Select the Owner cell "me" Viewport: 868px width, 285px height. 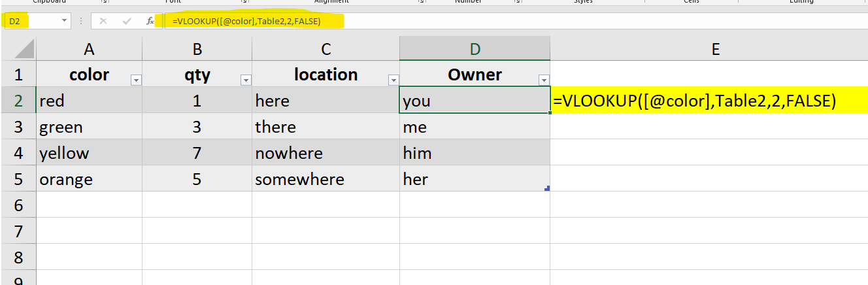click(475, 126)
